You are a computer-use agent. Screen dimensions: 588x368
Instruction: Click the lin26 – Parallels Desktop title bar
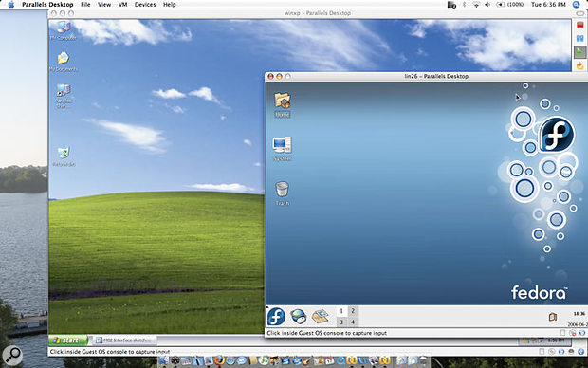tap(436, 76)
